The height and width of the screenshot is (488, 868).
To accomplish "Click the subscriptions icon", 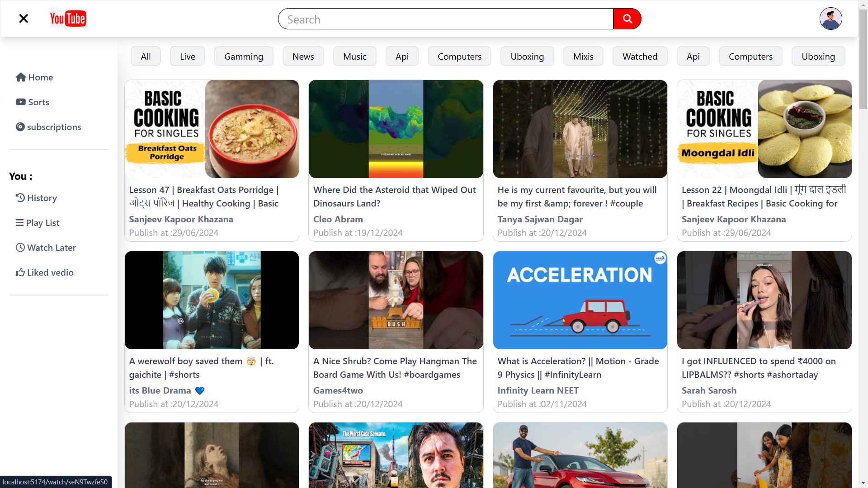I will point(20,127).
